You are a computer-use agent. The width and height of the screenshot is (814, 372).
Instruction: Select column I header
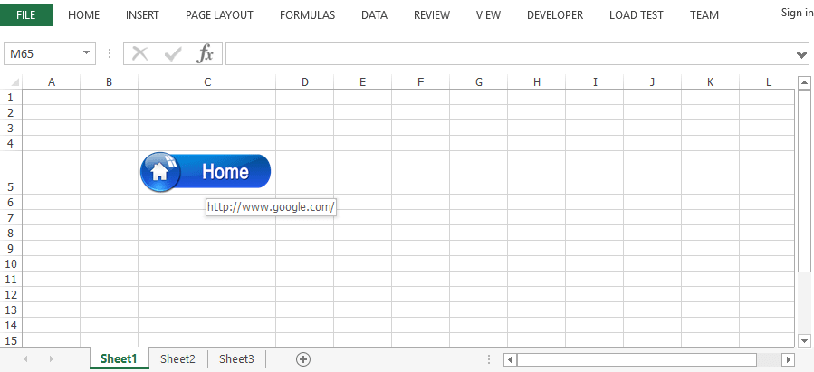click(x=595, y=82)
